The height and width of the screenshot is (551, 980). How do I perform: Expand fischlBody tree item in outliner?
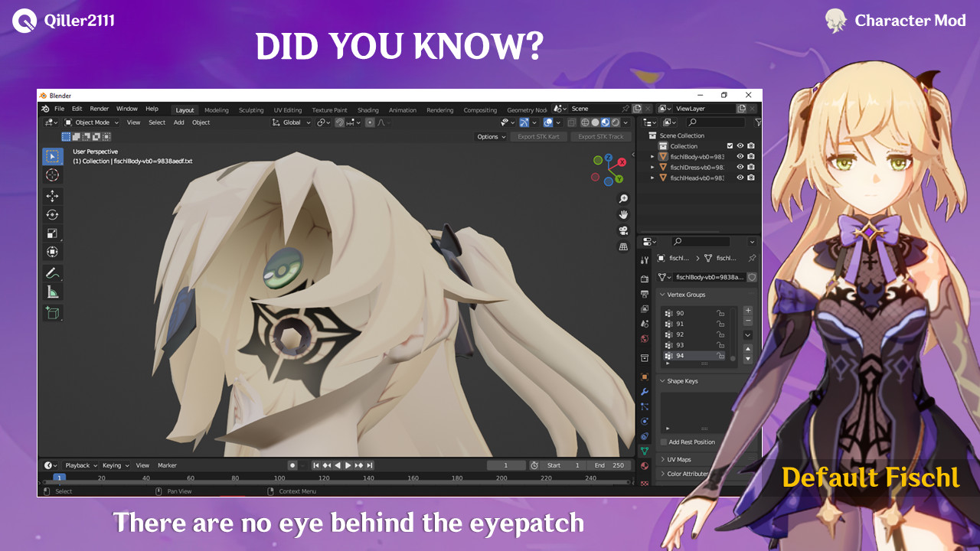[652, 156]
